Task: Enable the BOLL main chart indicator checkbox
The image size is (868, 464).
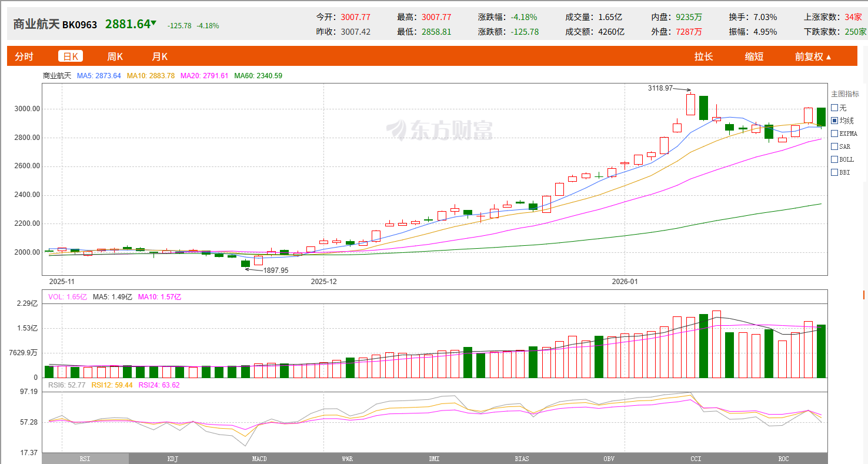Action: pyautogui.click(x=834, y=159)
